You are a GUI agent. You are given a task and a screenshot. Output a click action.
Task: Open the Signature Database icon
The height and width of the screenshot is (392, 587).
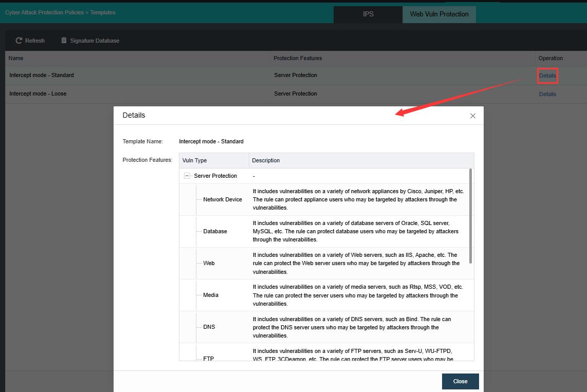click(64, 41)
